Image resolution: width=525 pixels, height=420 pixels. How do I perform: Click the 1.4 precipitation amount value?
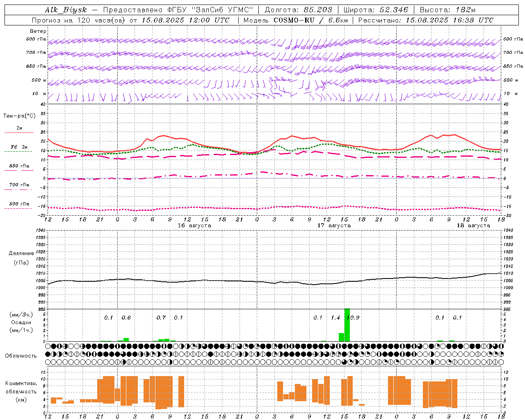pyautogui.click(x=336, y=318)
